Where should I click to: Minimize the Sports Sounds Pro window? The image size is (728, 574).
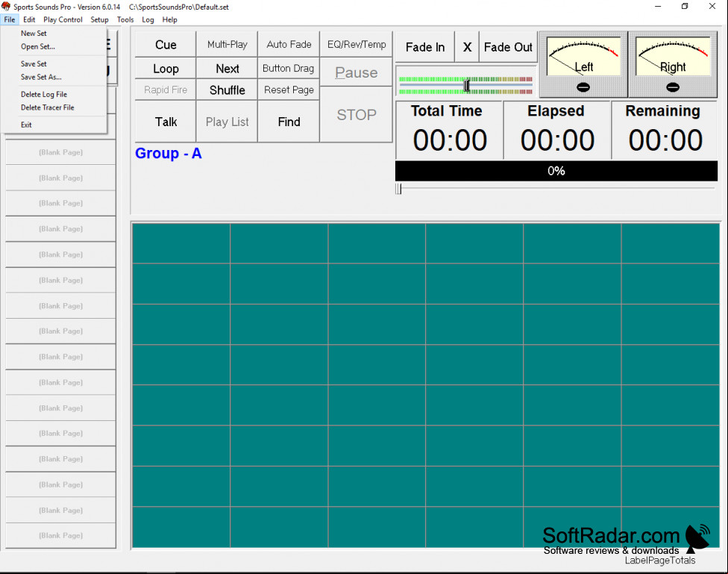[x=658, y=7]
